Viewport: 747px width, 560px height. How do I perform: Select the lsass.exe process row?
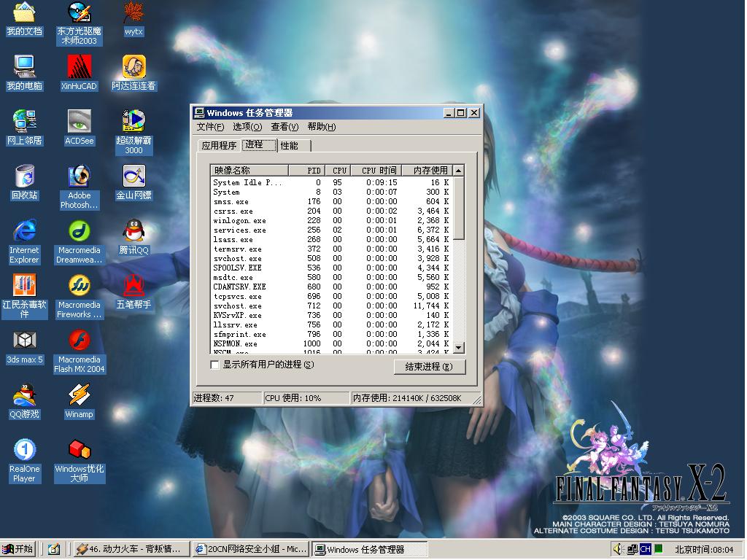pos(332,239)
